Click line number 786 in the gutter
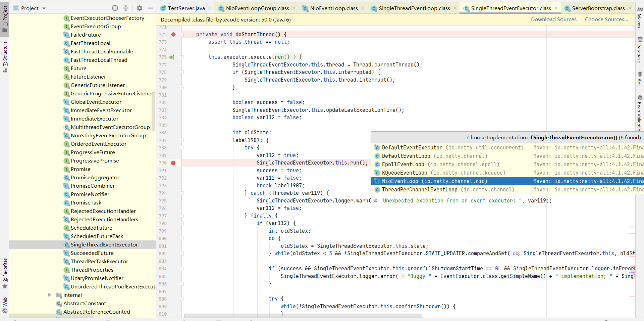Viewport: 644px width, 321px height. point(163,133)
